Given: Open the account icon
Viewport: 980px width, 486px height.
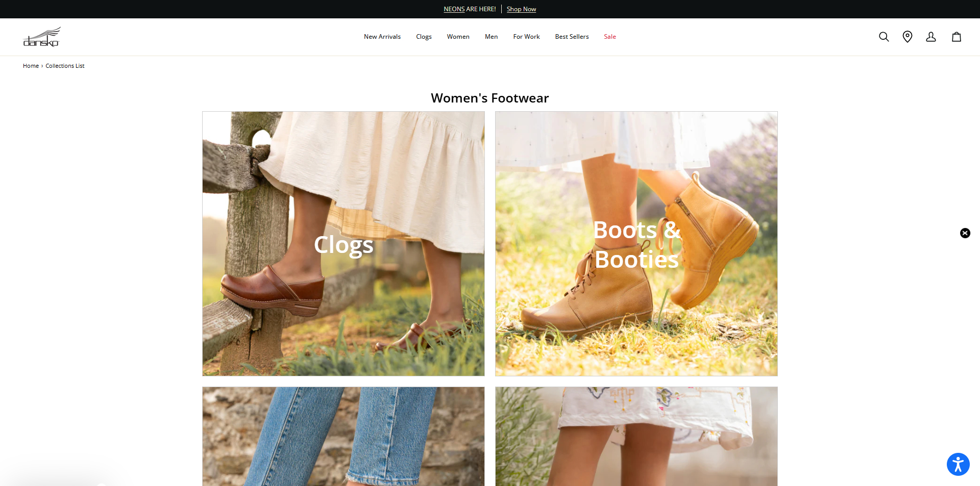Looking at the screenshot, I should (x=932, y=37).
